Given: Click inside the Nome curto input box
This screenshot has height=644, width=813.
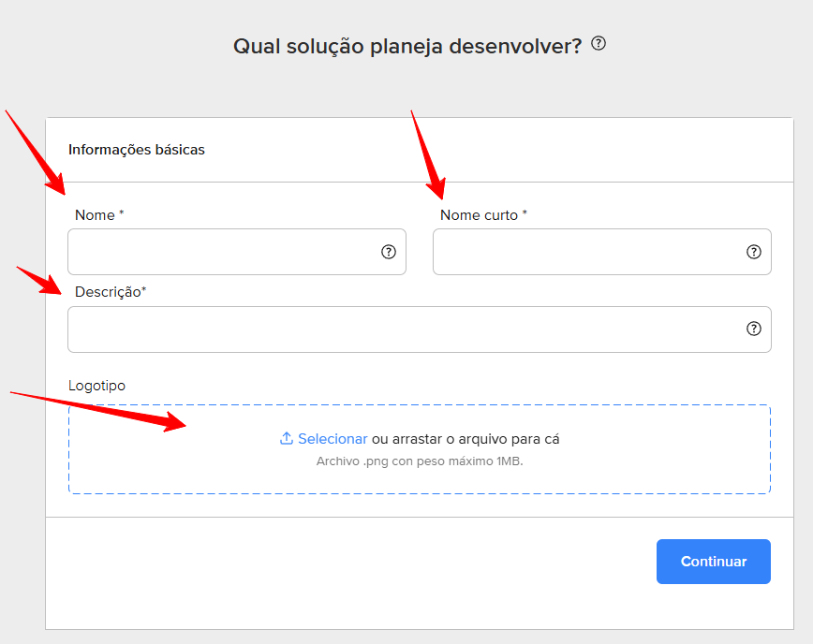Looking at the screenshot, I should (x=585, y=252).
